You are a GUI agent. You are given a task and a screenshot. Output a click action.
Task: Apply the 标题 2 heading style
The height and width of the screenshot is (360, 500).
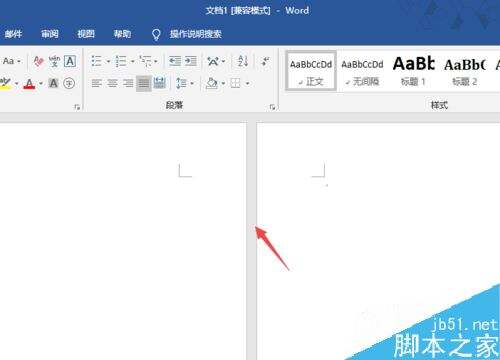(465, 71)
